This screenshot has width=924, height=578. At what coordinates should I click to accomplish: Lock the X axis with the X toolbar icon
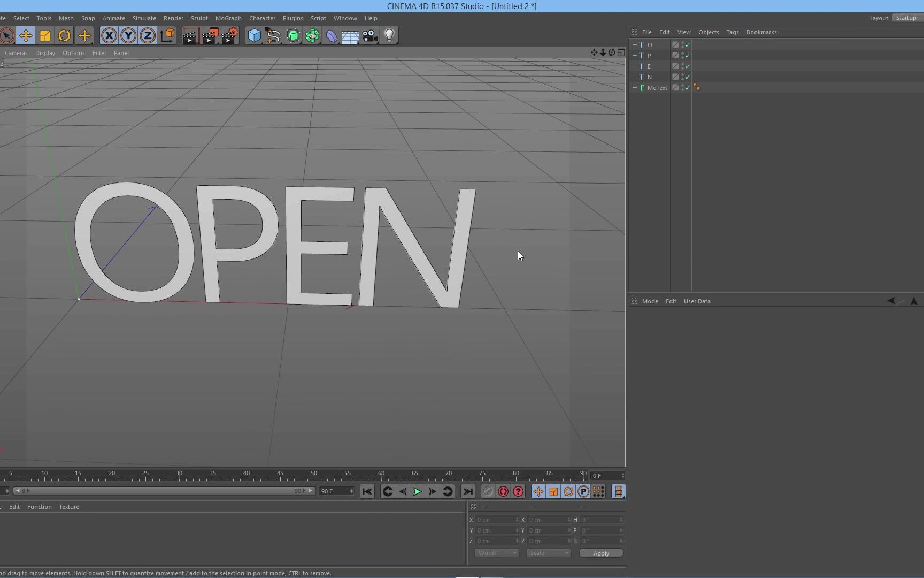(109, 35)
